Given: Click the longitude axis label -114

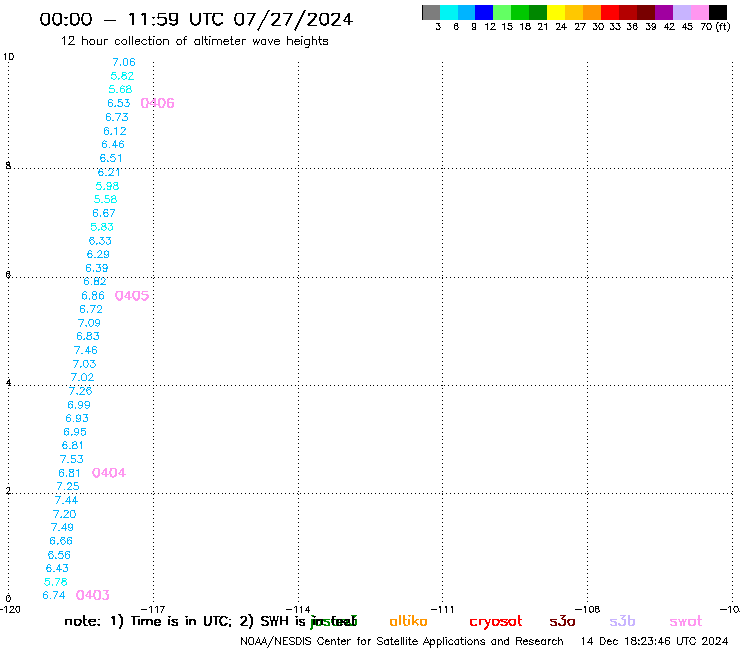Looking at the screenshot, I should [x=298, y=609].
